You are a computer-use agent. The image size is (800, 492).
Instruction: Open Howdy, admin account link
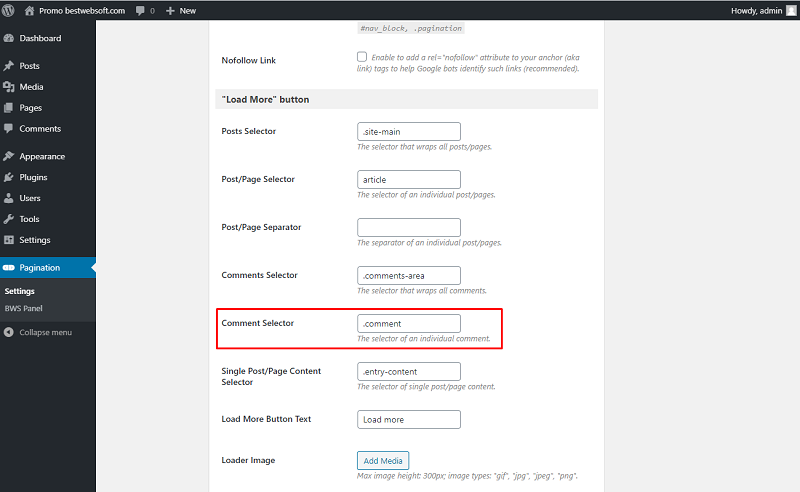757,11
